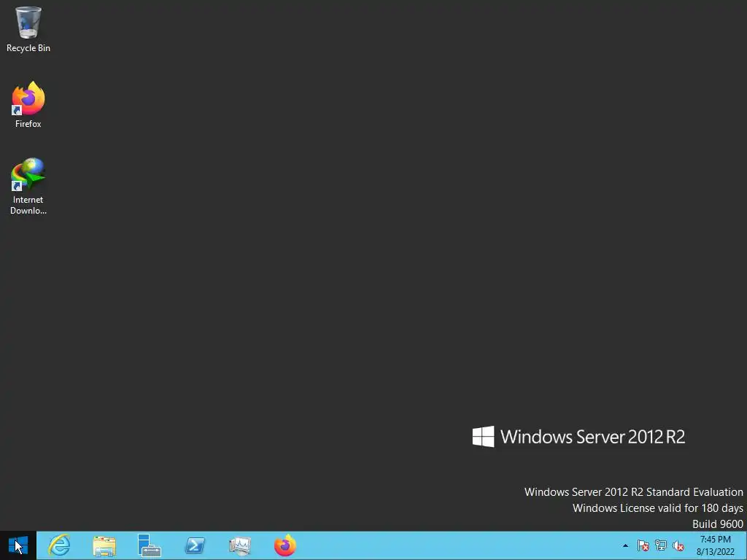Click the network status tray icon

pos(661,545)
